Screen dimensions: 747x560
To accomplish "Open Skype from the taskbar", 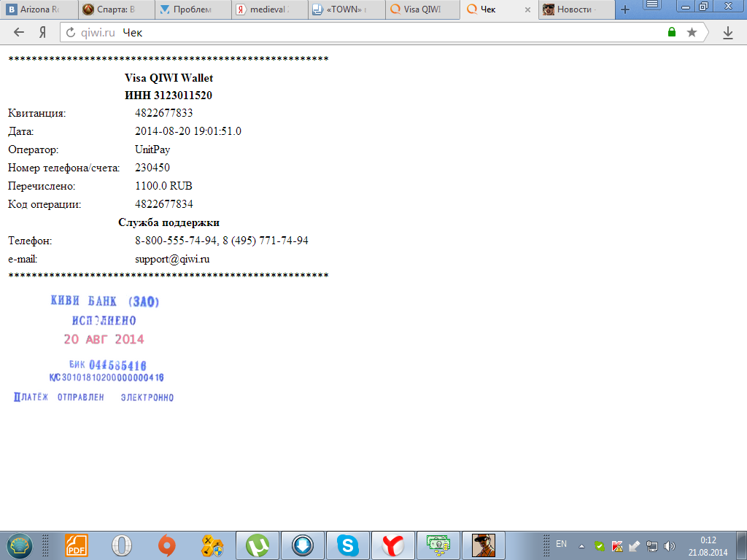I will pyautogui.click(x=348, y=545).
